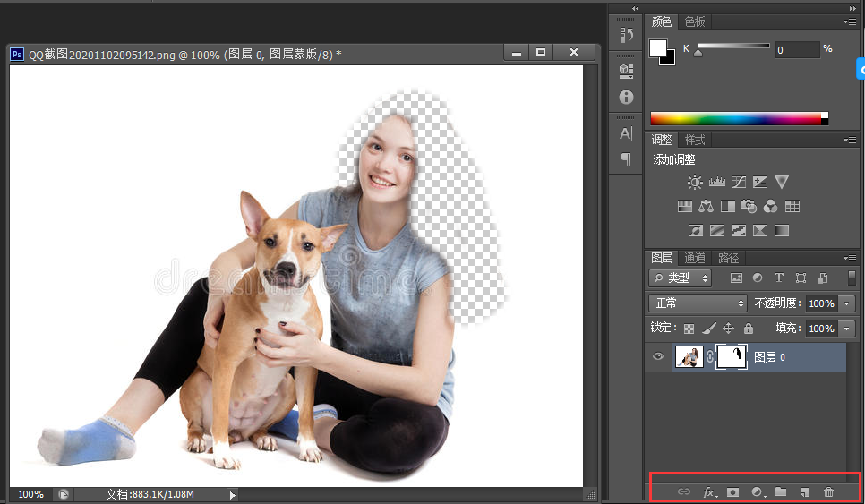Toggle lock transparent pixels
The height and width of the screenshot is (504, 865).
[x=689, y=329]
